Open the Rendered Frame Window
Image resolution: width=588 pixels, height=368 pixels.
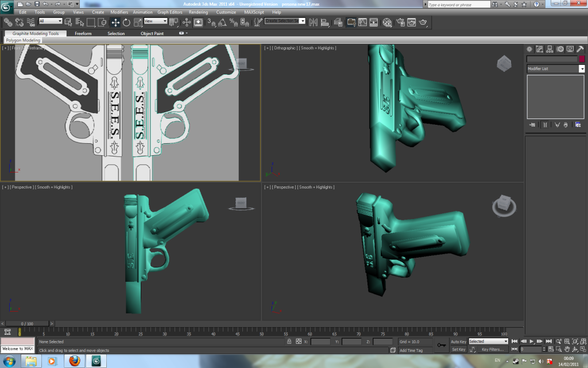(x=411, y=22)
